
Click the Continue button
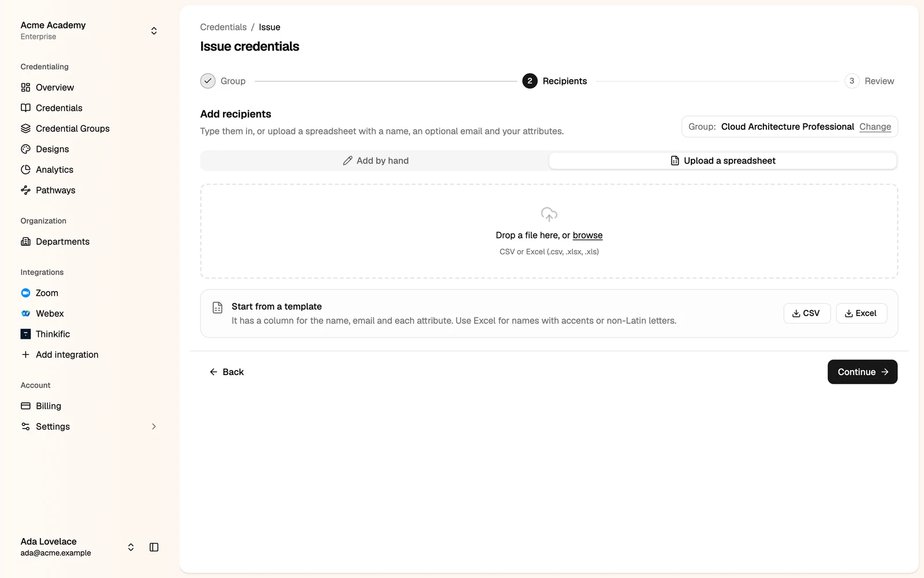click(x=862, y=372)
